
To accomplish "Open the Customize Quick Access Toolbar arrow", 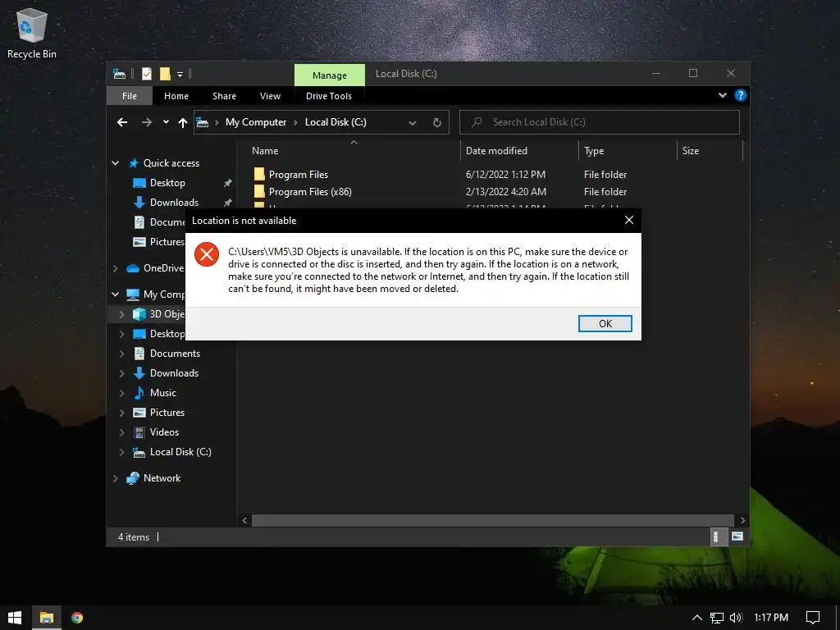I will tap(180, 75).
